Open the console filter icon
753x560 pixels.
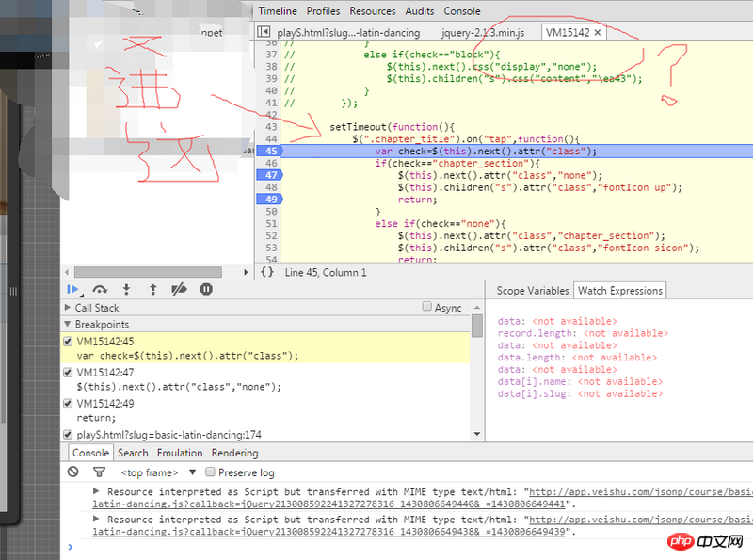coord(99,472)
